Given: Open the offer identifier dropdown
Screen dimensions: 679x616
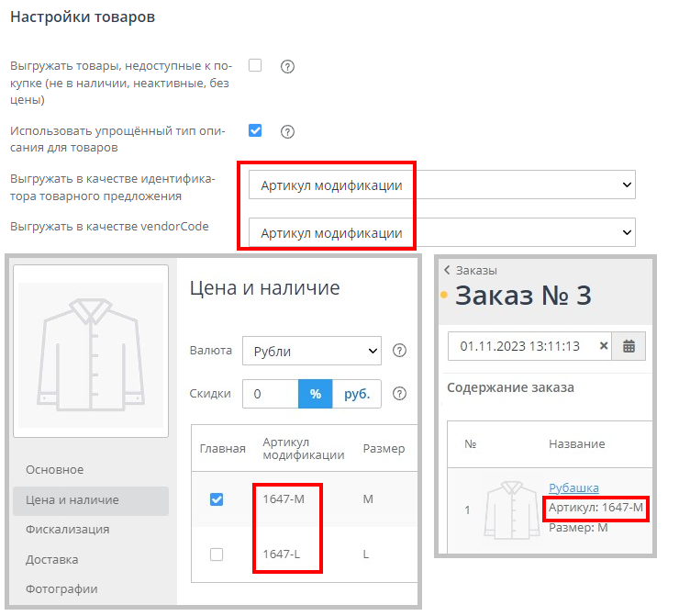Looking at the screenshot, I should tap(442, 185).
